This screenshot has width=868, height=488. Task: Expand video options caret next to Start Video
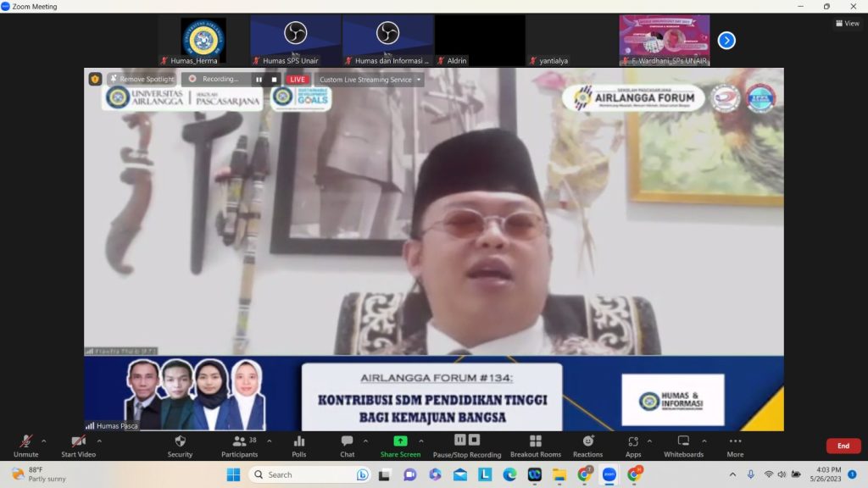(x=100, y=441)
